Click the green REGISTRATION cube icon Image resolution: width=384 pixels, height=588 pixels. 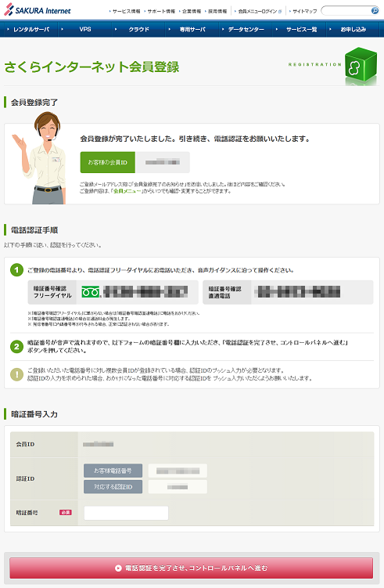[361, 66]
